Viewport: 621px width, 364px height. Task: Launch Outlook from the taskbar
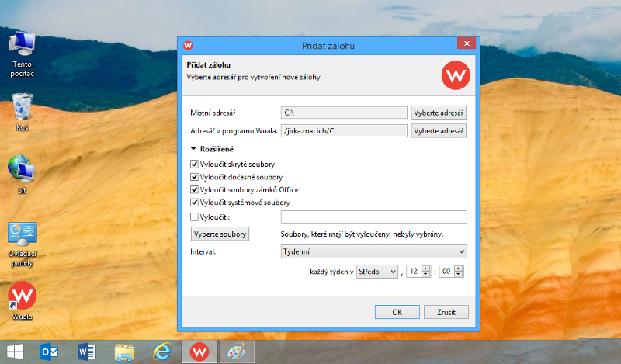point(50,352)
